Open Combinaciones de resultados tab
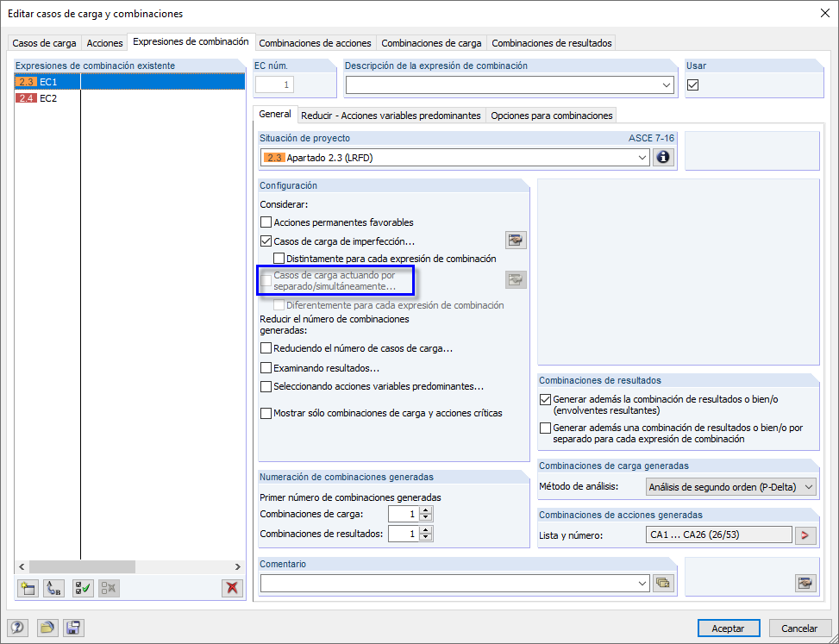The height and width of the screenshot is (644, 839). tap(552, 43)
